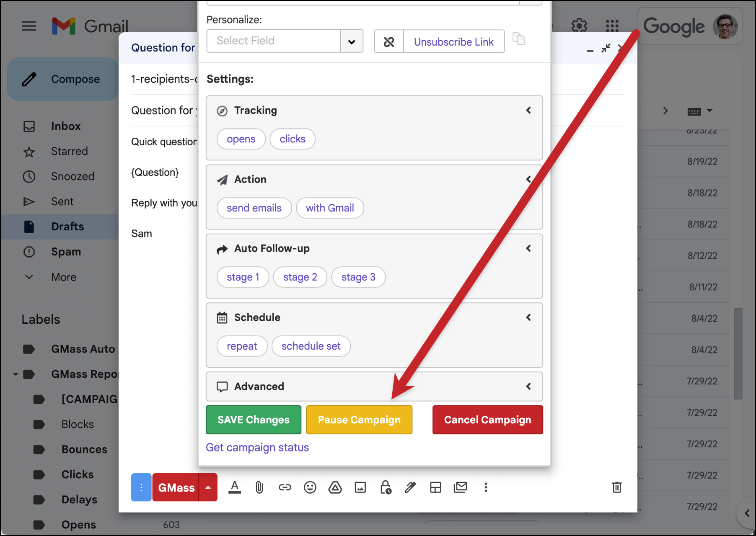This screenshot has height=536, width=756.
Task: Discard draft with trash icon
Action: coord(617,487)
